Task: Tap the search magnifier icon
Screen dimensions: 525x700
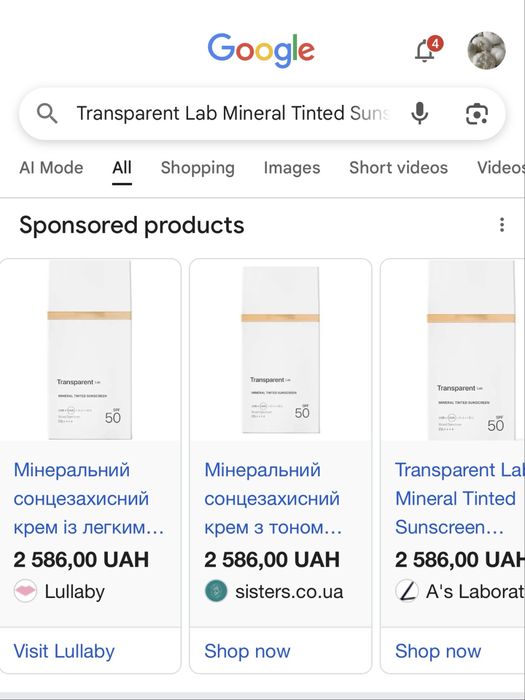Action: (x=47, y=113)
